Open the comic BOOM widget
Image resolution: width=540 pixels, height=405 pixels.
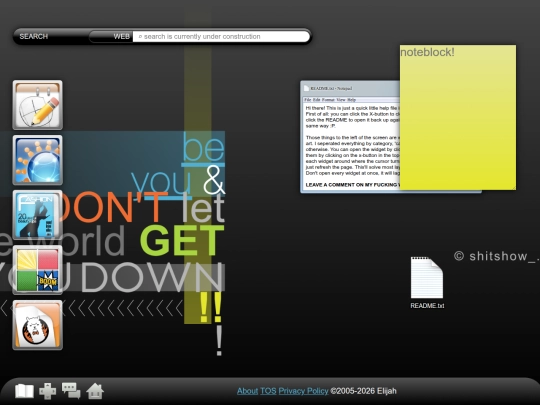pyautogui.click(x=38, y=270)
